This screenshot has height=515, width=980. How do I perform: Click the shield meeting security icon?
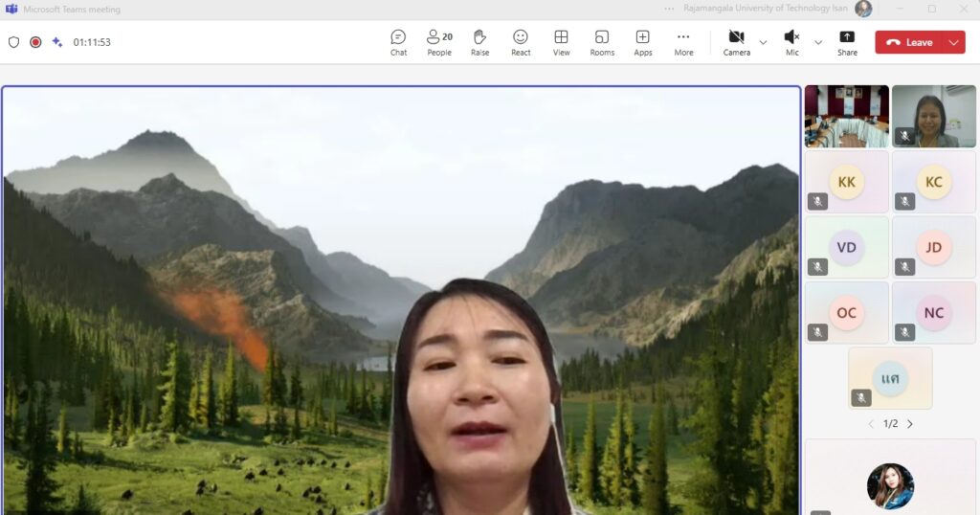pos(13,42)
